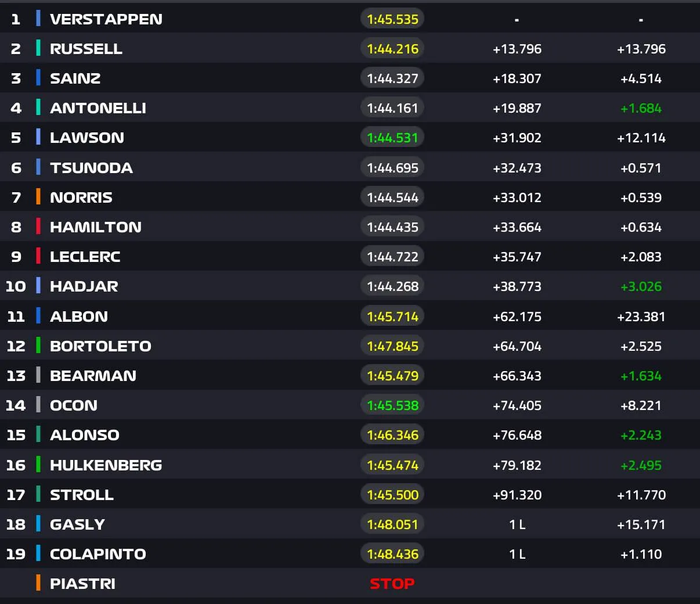The image size is (700, 604).
Task: Select LAWSON's green lap time 1:44.531
Action: pyautogui.click(x=392, y=138)
